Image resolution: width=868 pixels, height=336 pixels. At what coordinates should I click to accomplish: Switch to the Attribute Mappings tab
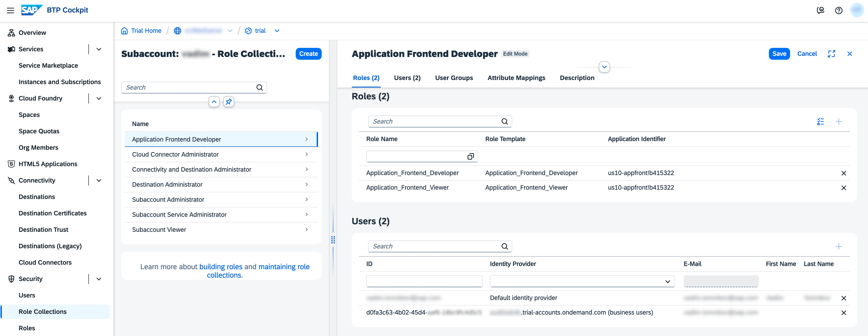516,78
